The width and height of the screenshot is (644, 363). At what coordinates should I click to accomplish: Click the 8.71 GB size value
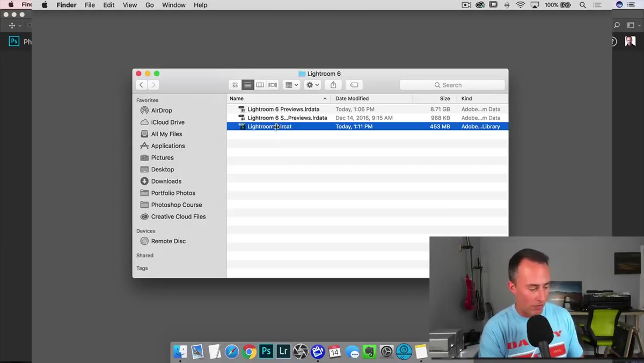point(440,109)
